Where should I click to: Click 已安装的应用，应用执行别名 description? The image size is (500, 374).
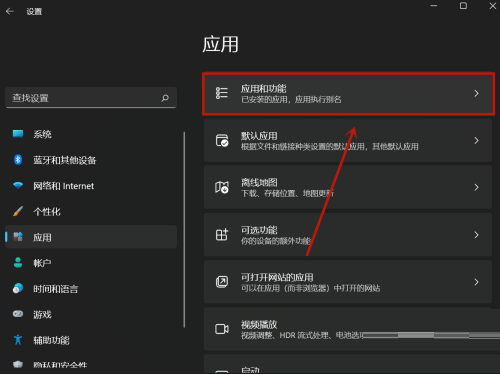(x=291, y=99)
